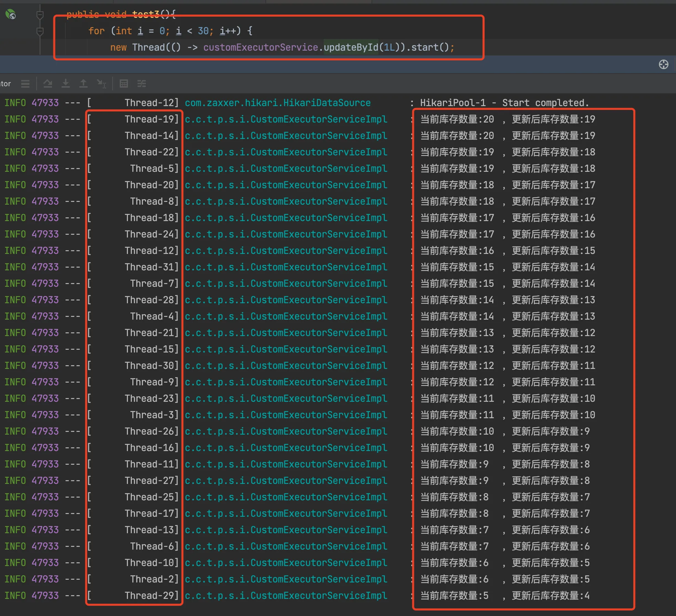Image resolution: width=676 pixels, height=616 pixels.
Task: Click the Step Into down-arrow icon
Action: click(x=66, y=84)
